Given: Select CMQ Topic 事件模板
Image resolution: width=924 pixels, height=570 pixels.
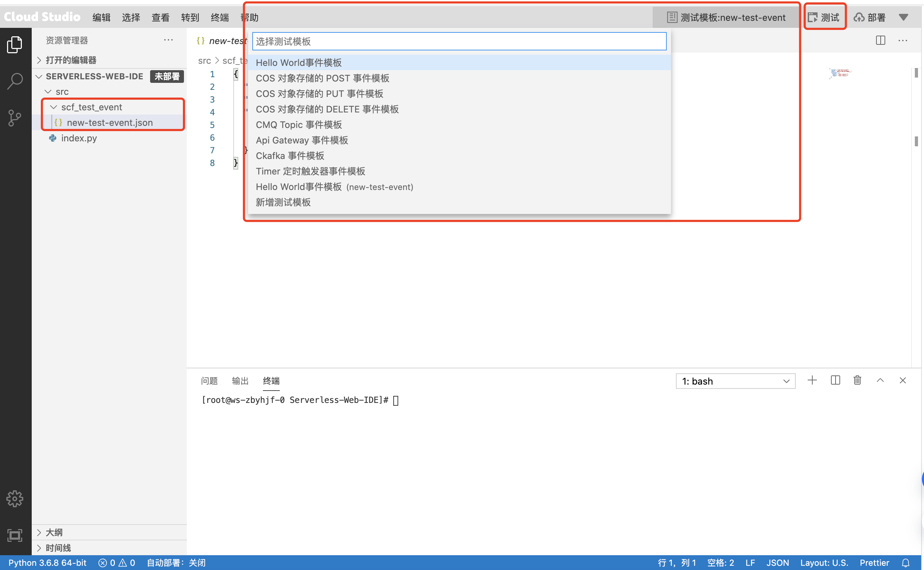Looking at the screenshot, I should coord(459,125).
